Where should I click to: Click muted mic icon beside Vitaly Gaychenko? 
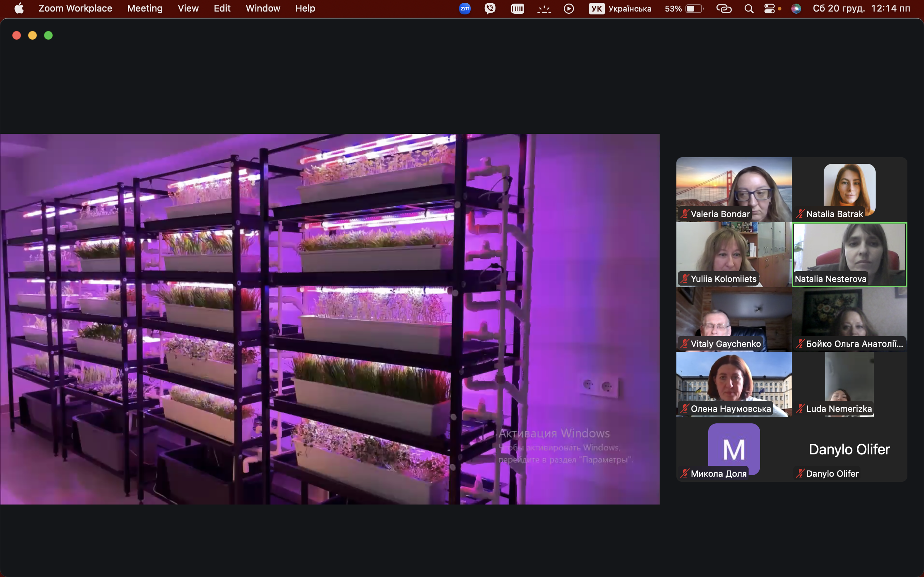(685, 344)
